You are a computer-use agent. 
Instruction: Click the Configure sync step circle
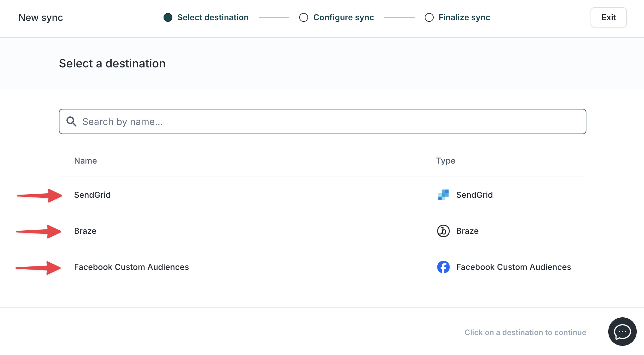pyautogui.click(x=303, y=17)
